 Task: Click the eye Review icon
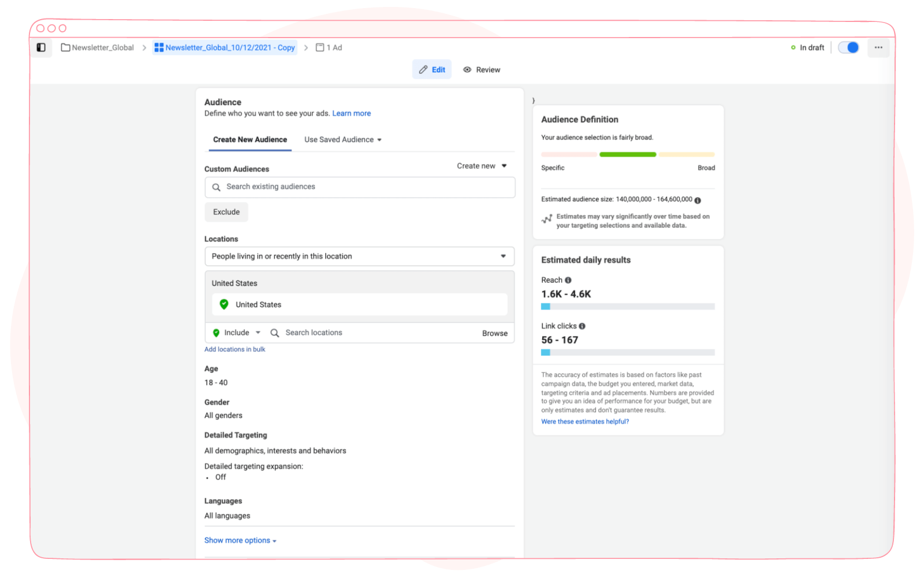[x=467, y=70]
